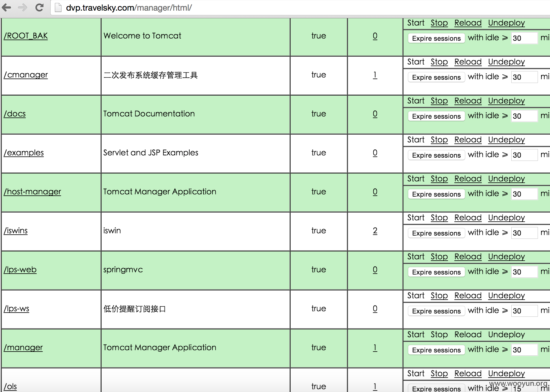The height and width of the screenshot is (392, 550).
Task: Edit idle minutes field for /docs
Action: (x=524, y=116)
